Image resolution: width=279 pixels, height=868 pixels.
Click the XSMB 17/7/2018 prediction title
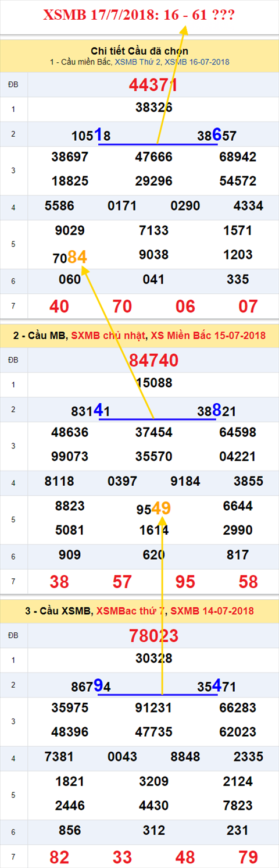(139, 15)
